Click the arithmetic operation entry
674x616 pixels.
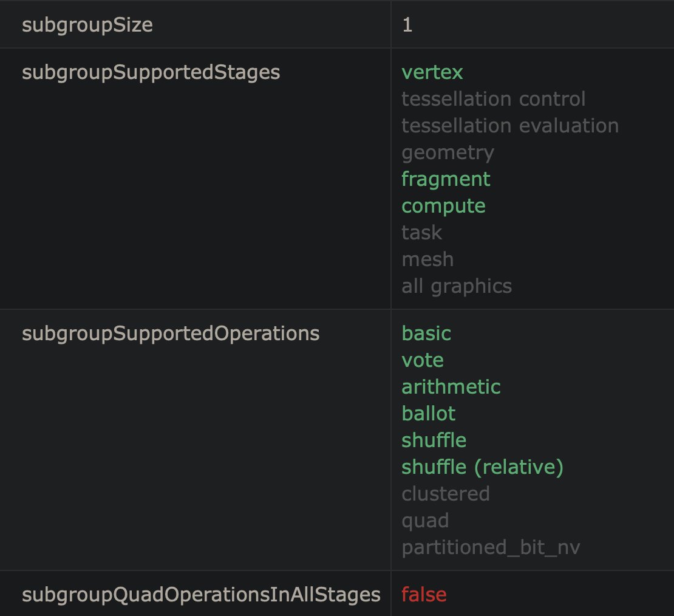click(451, 387)
